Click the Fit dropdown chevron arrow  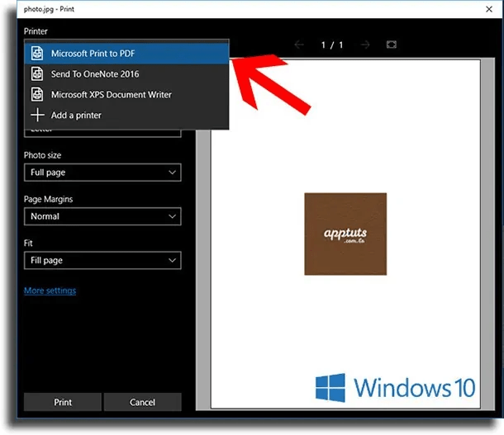173,260
